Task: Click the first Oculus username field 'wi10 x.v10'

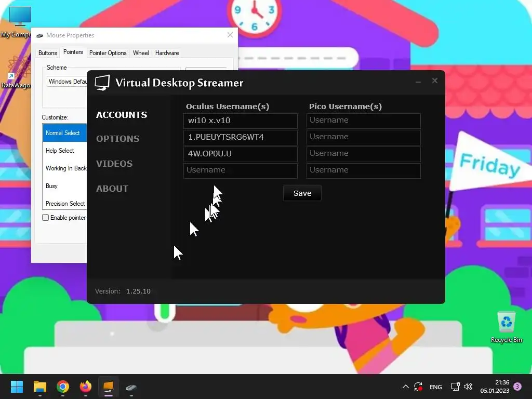Action: point(240,121)
